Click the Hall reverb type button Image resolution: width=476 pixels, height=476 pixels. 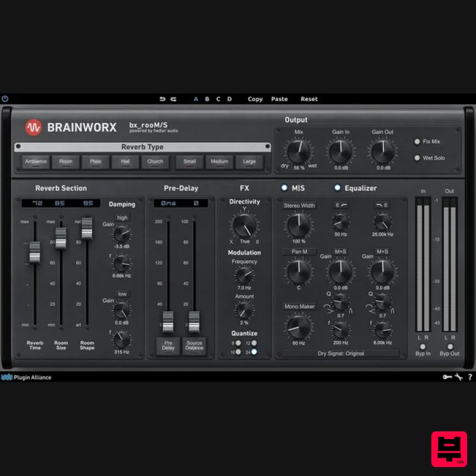coord(125,161)
